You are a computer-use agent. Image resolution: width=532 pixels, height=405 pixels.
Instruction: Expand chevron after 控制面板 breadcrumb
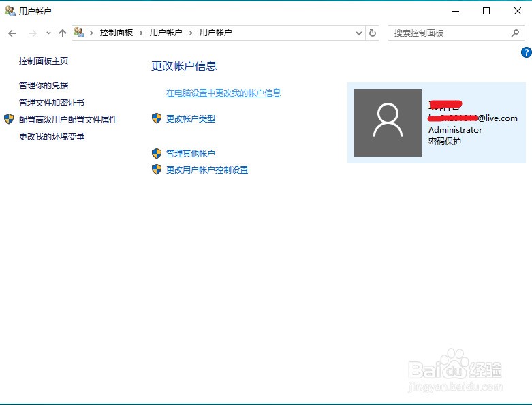(x=141, y=33)
